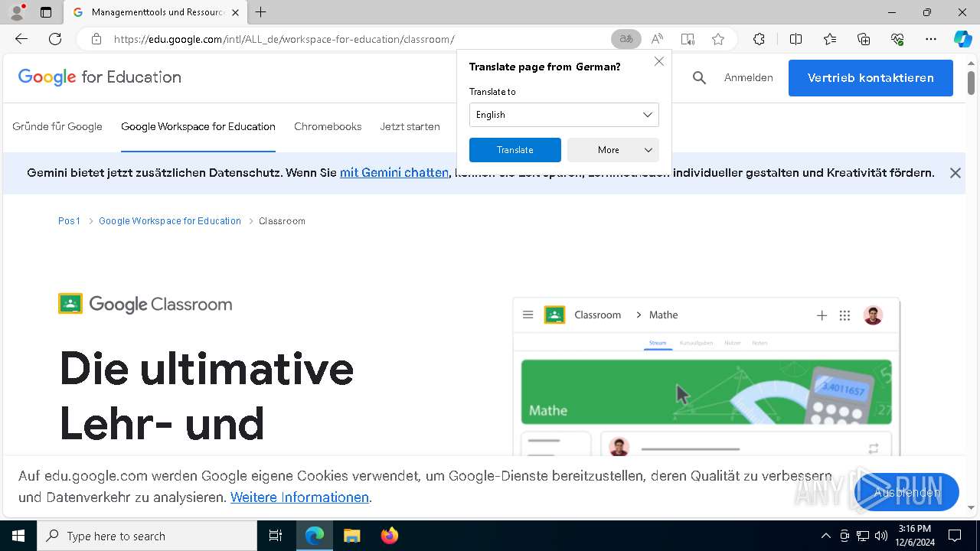This screenshot has height=551, width=980.
Task: Open File Explorer from taskbar
Action: (x=351, y=536)
